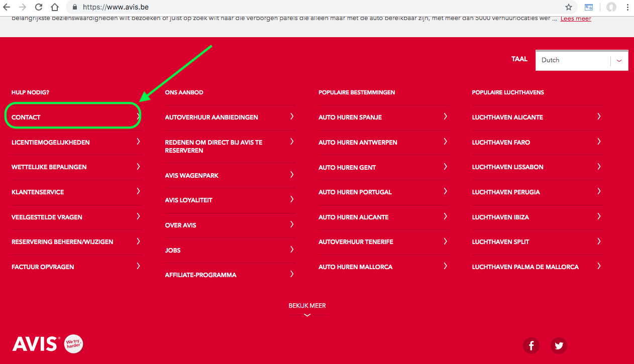Screen dimensions: 634x364
Task: Open Auto Huren Portugal link
Action: (x=355, y=192)
